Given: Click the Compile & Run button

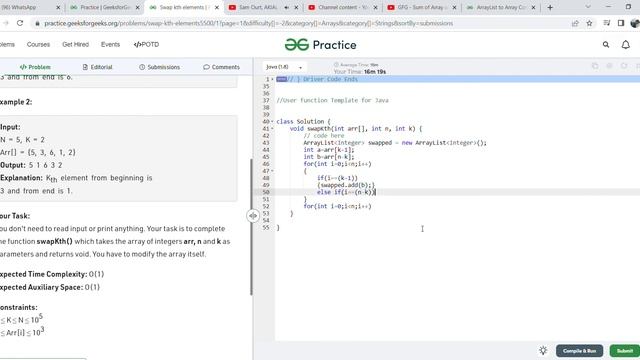Looking at the screenshot, I should (x=579, y=351).
